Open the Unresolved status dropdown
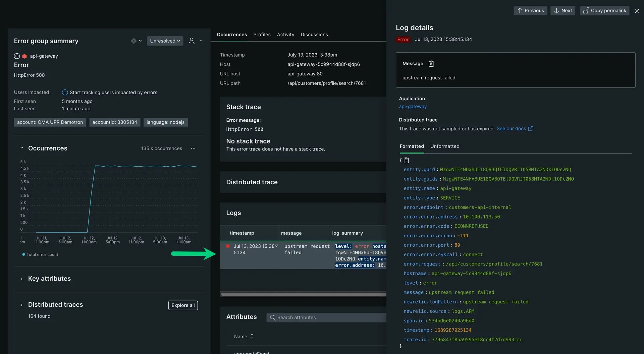 [165, 41]
